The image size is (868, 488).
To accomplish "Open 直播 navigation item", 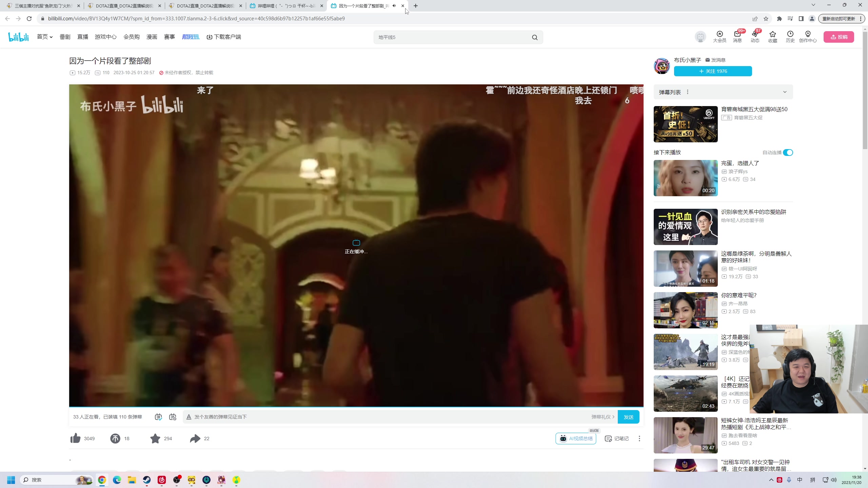I will [x=83, y=37].
